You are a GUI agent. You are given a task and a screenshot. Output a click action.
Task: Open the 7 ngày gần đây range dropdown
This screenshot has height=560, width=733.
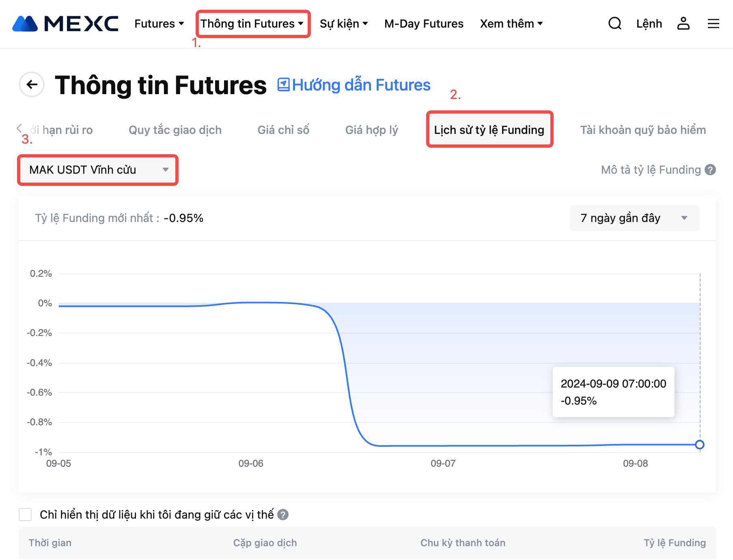tap(634, 218)
